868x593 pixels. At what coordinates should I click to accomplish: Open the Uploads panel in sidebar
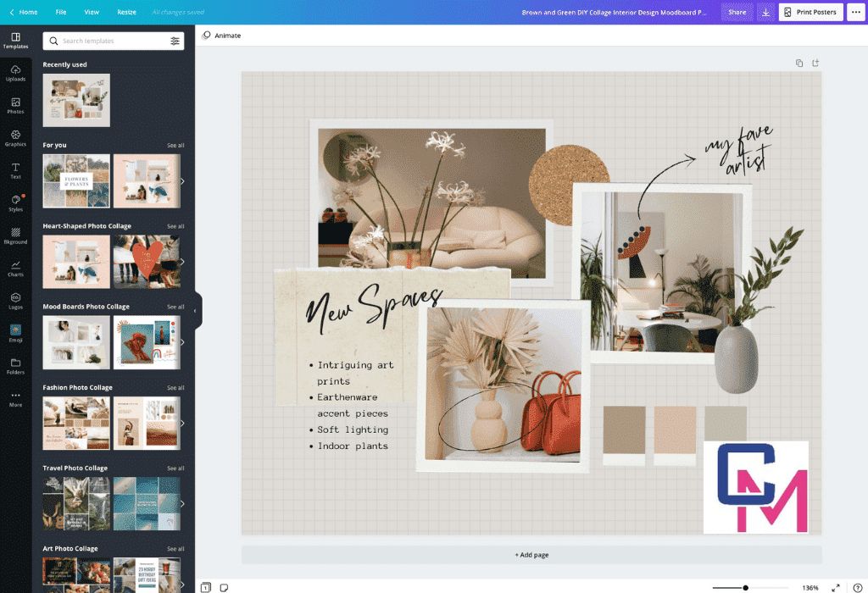click(15, 73)
